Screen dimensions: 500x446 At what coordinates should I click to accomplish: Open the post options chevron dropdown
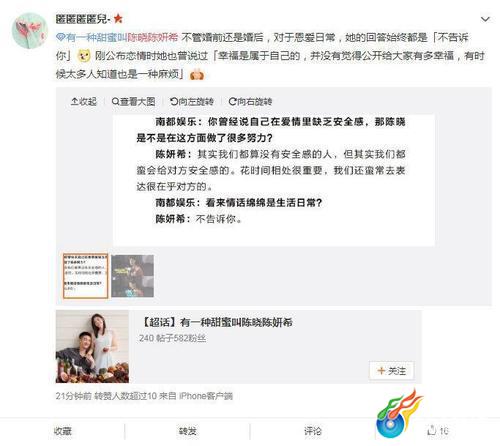(485, 19)
